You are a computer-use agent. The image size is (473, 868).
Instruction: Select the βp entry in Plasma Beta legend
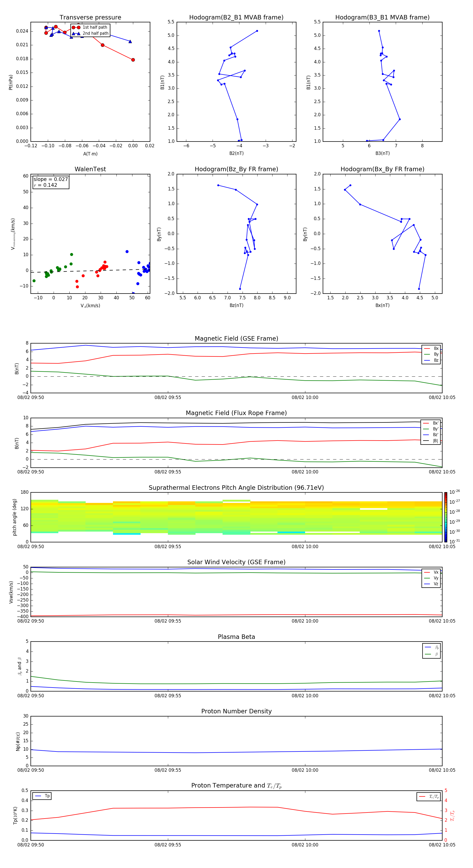(x=431, y=647)
